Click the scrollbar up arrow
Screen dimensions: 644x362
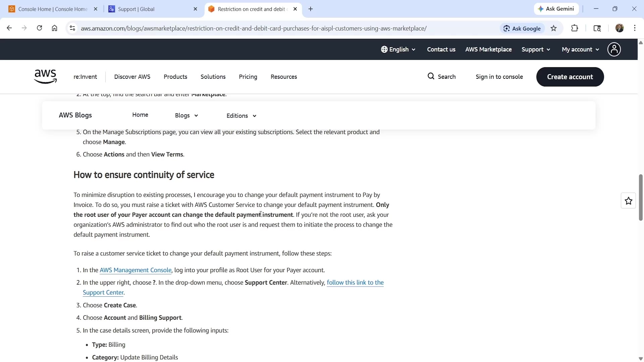(x=641, y=43)
